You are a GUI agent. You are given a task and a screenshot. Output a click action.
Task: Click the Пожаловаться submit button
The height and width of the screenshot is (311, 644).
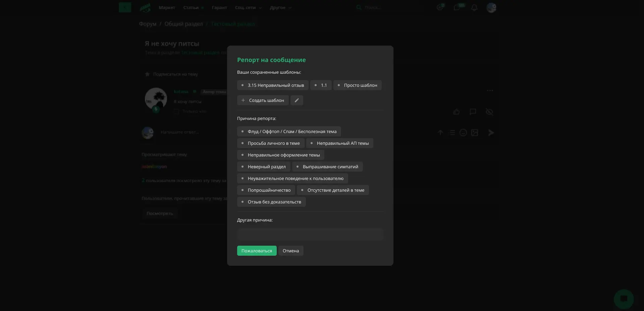click(257, 251)
